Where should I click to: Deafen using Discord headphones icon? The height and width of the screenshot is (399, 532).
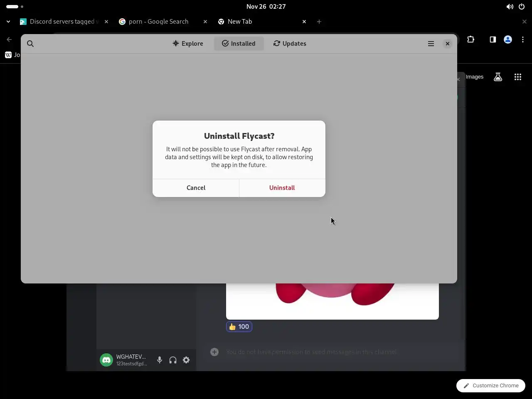point(173,360)
